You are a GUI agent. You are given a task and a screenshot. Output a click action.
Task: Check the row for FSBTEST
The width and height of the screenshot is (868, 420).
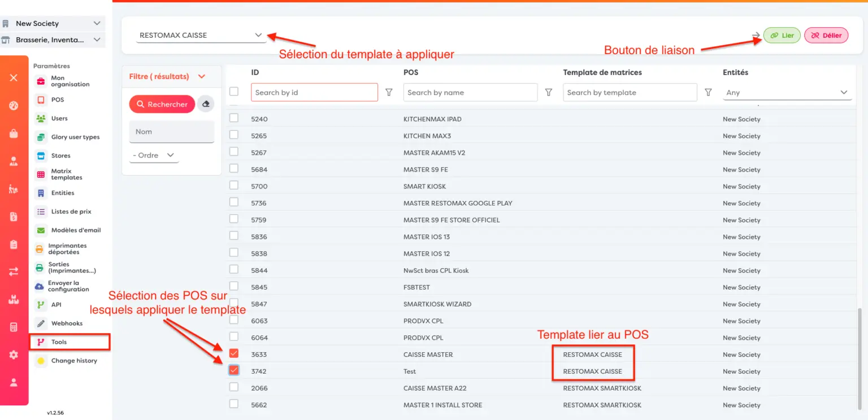click(x=234, y=286)
